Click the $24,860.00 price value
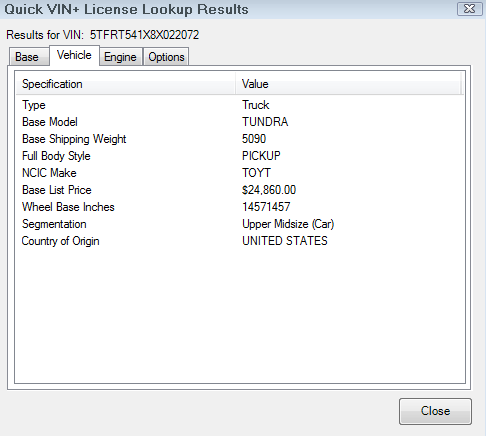 click(269, 190)
